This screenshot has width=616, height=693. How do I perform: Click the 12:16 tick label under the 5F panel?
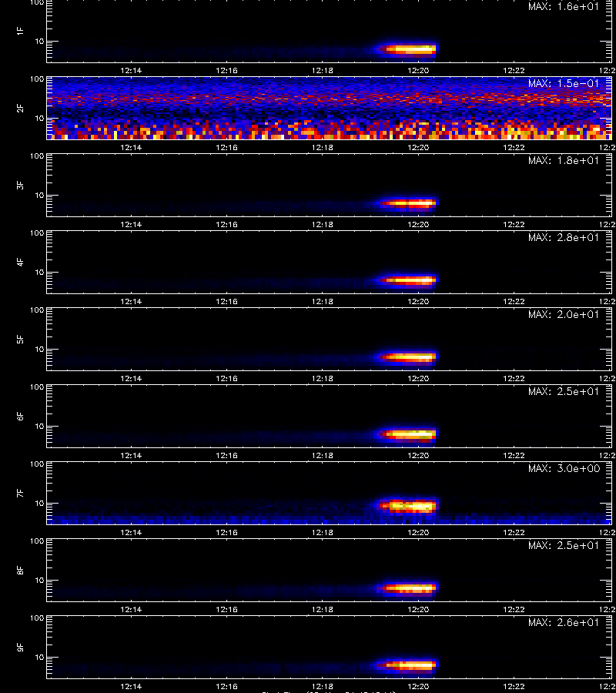coord(226,378)
